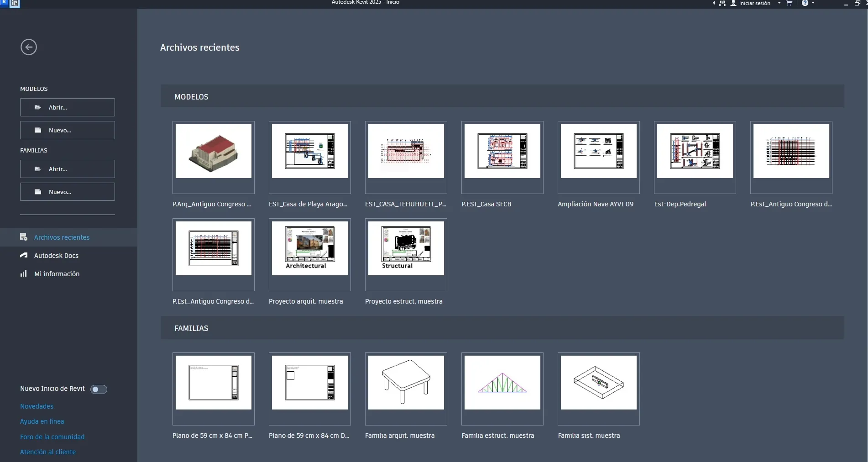
Task: Open the Novedades link
Action: 37,406
